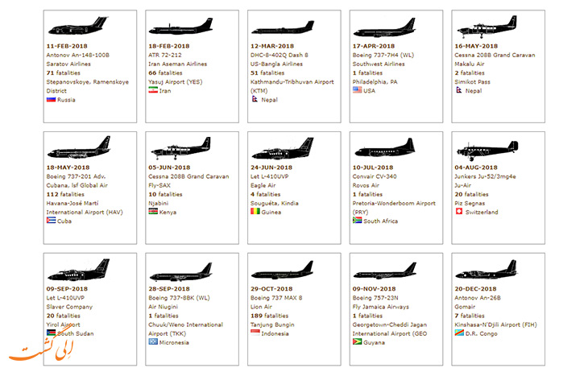Click the Guyana flag icon
This screenshot has width=588, height=368.
tap(357, 341)
